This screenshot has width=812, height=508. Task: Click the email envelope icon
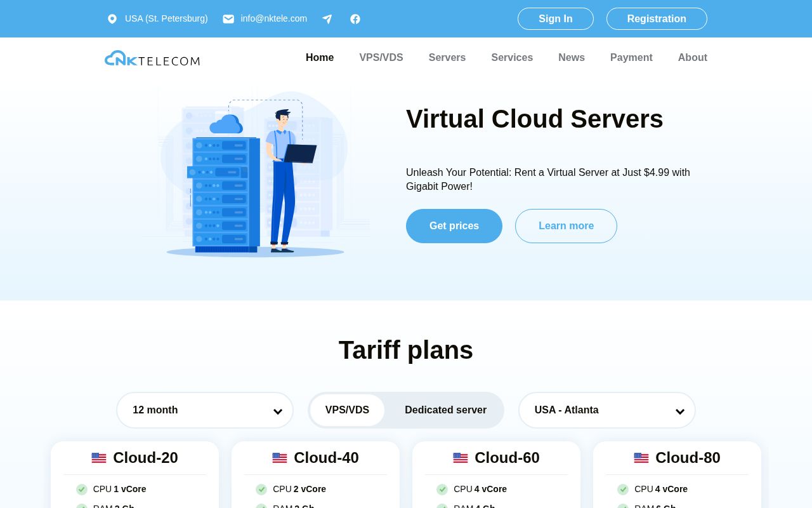(228, 19)
